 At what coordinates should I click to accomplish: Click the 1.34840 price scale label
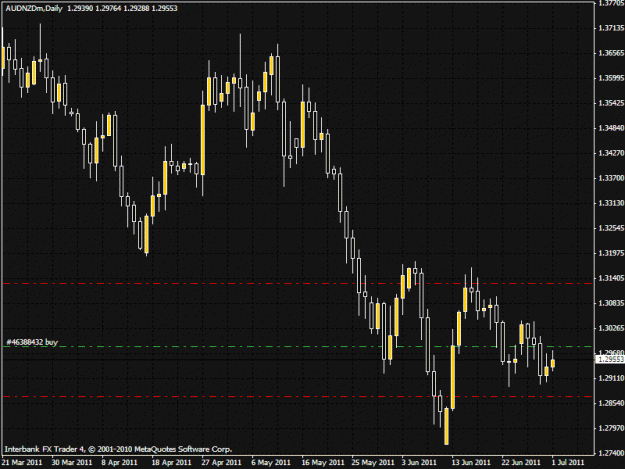click(x=611, y=128)
